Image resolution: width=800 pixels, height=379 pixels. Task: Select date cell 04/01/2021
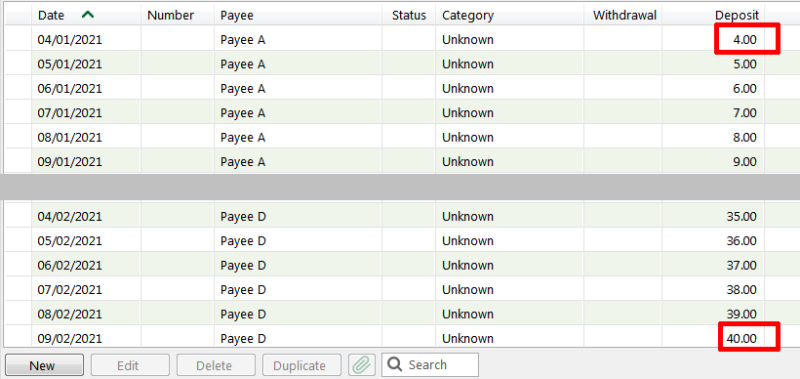[x=70, y=39]
